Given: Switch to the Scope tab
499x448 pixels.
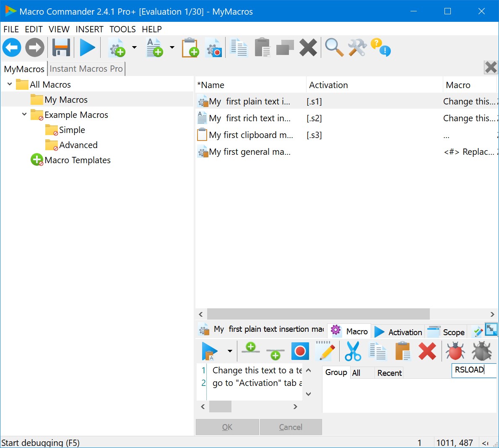Looking at the screenshot, I should 446,332.
